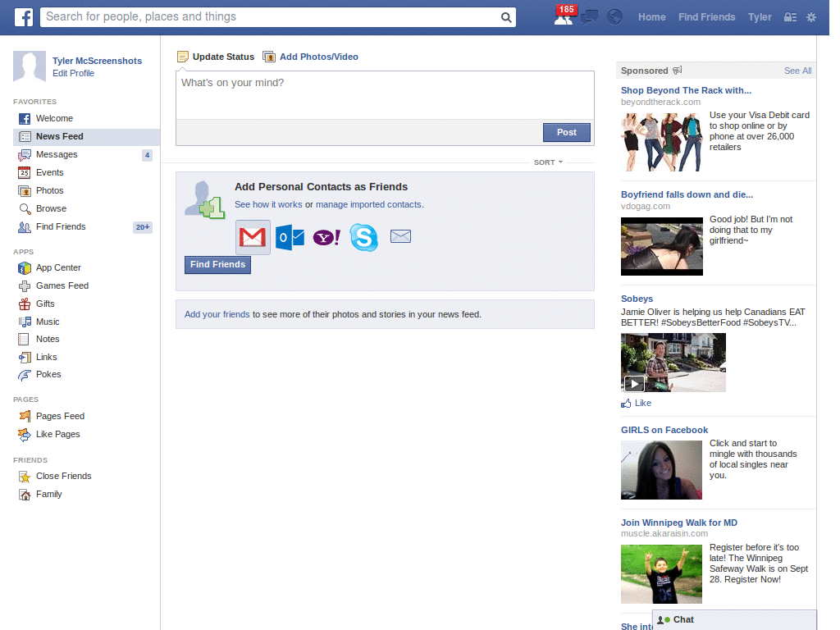Click the Update Status notepad icon
The height and width of the screenshot is (630, 840).
(183, 57)
